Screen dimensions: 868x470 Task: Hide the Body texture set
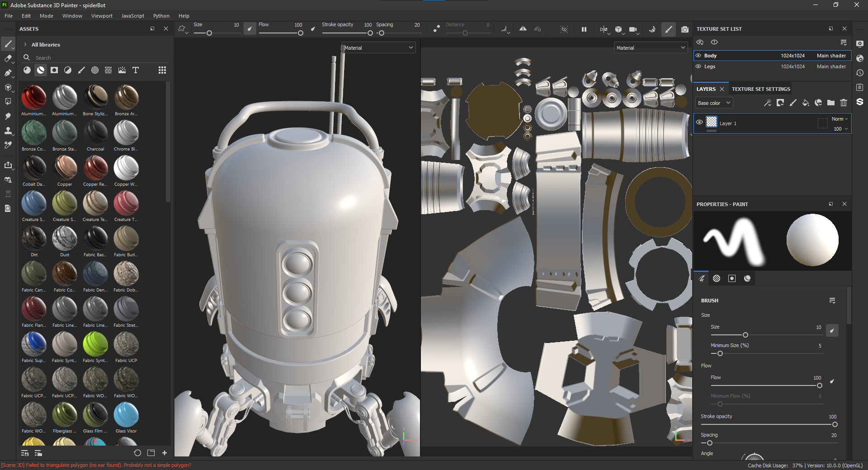click(698, 56)
